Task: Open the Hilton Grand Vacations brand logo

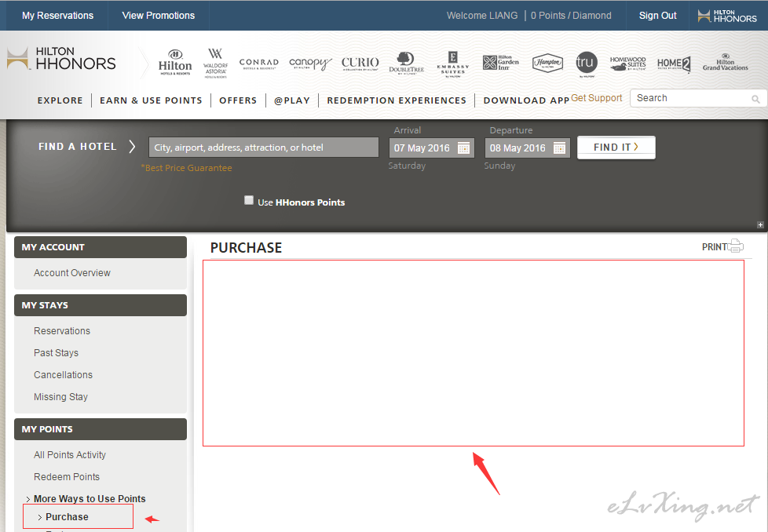Action: tap(726, 63)
